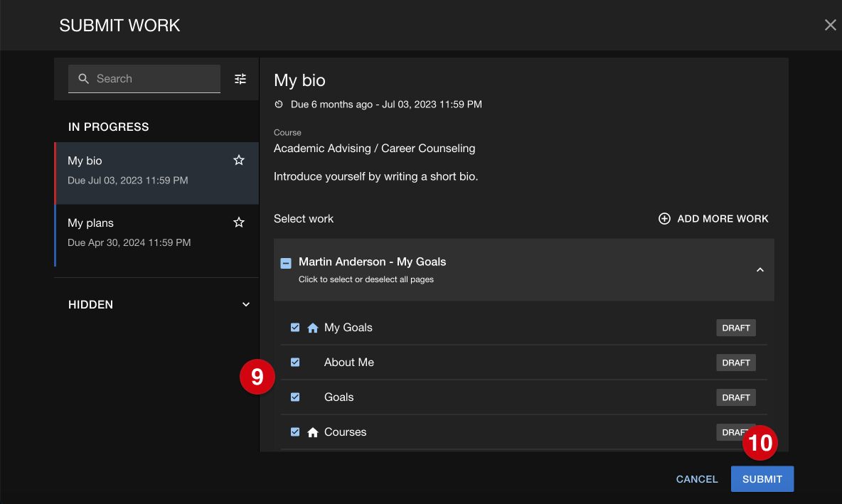Uncheck the Courses page checkbox
Screen dimensions: 842x504
click(x=295, y=431)
